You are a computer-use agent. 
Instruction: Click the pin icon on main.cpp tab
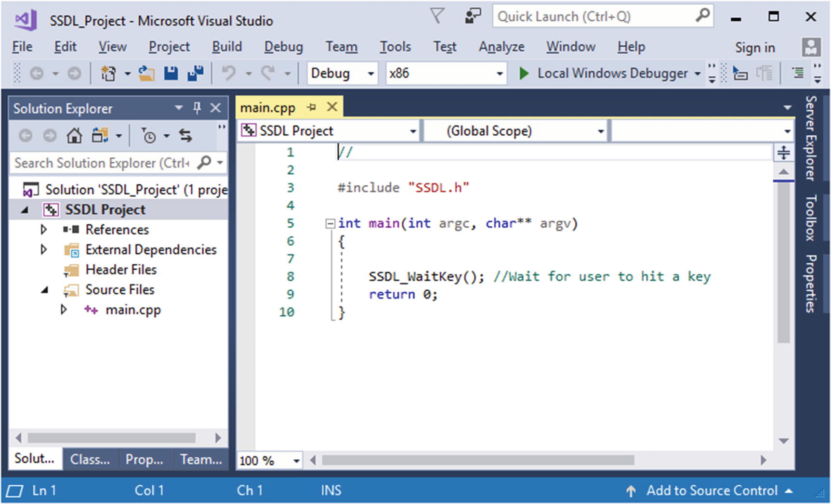pyautogui.click(x=311, y=107)
